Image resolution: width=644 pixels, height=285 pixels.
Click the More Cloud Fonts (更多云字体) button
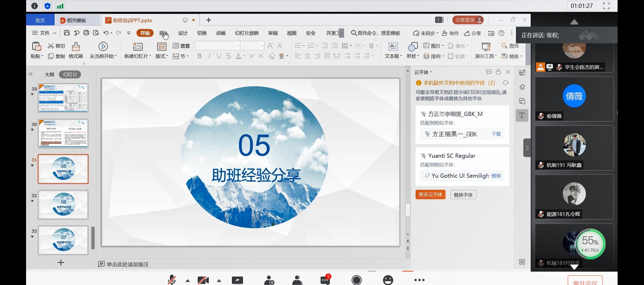pyautogui.click(x=430, y=195)
